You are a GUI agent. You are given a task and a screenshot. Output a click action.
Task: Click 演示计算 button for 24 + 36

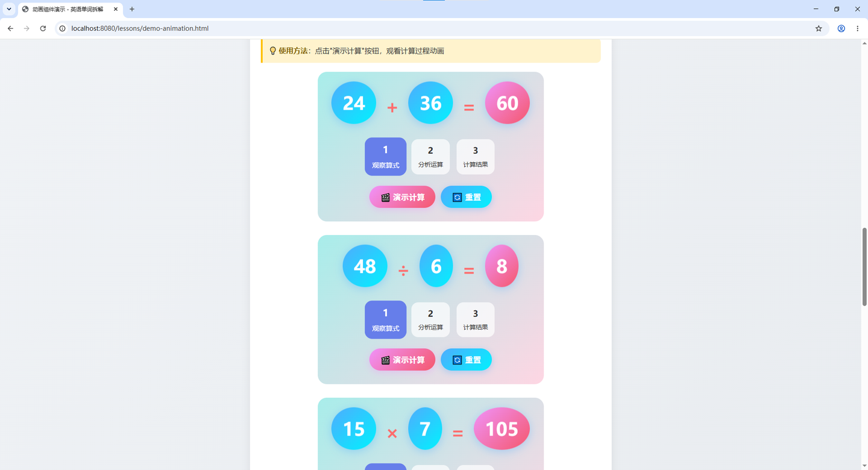point(402,197)
